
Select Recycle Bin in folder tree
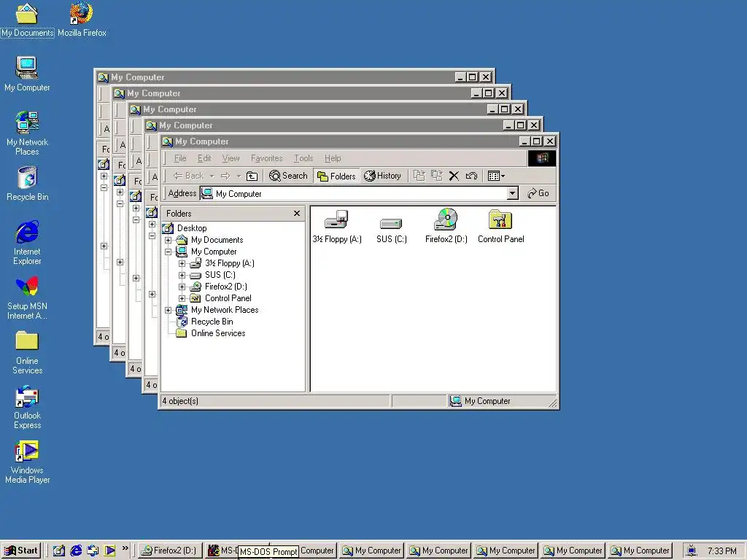pos(205,322)
